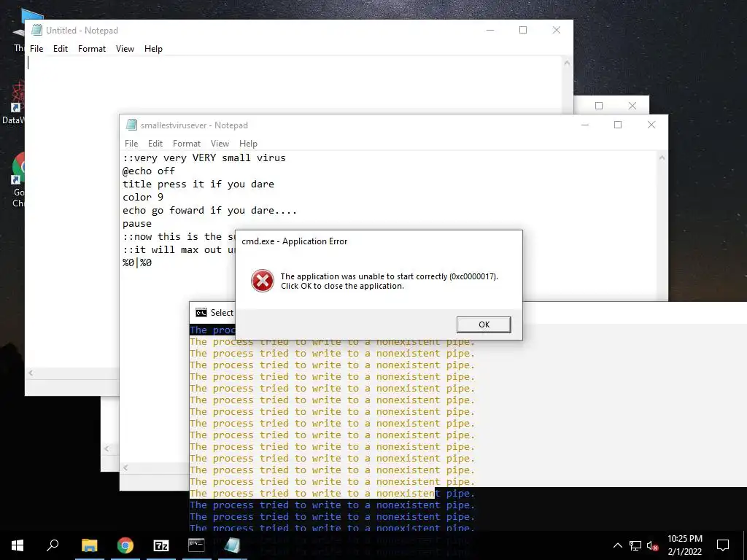The height and width of the screenshot is (560, 747).
Task: Open View menu in smallestvirusever Notepad
Action: 220,144
